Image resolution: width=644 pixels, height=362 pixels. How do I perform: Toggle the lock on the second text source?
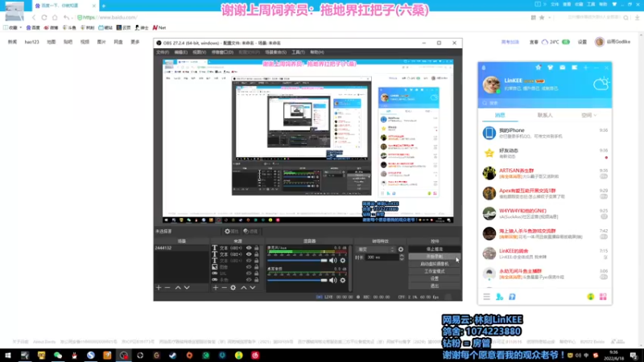[256, 254]
